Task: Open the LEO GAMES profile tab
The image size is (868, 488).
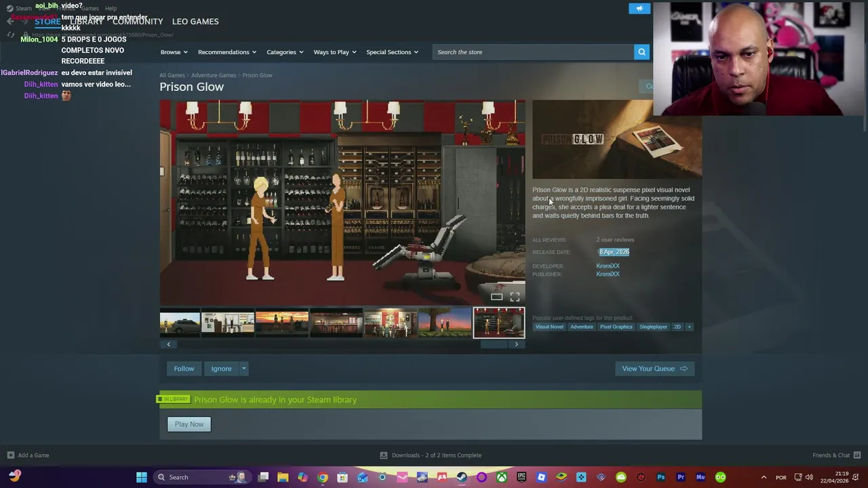Action: tap(195, 22)
